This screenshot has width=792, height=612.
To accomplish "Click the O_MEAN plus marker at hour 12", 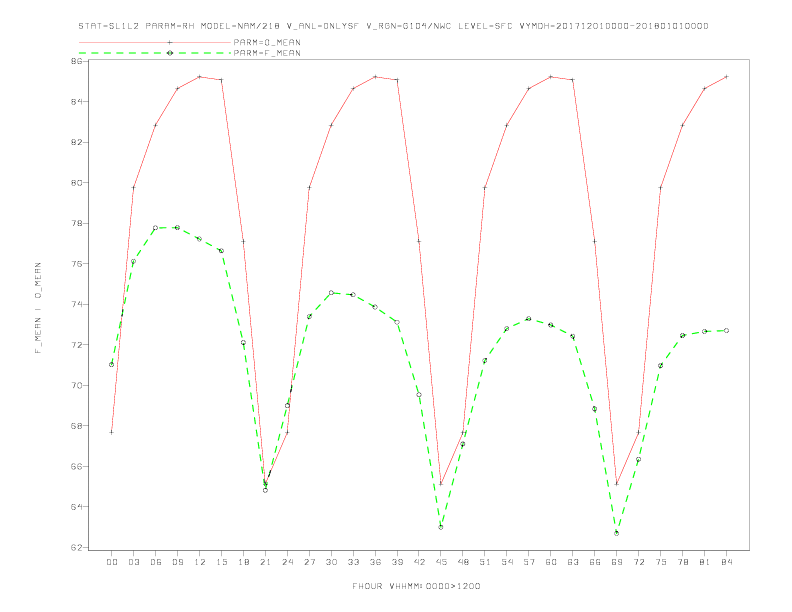I will (x=200, y=77).
